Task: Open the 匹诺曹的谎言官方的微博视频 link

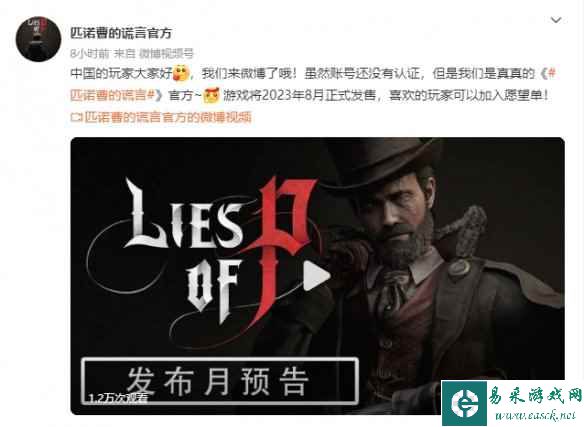Action: 168,117
